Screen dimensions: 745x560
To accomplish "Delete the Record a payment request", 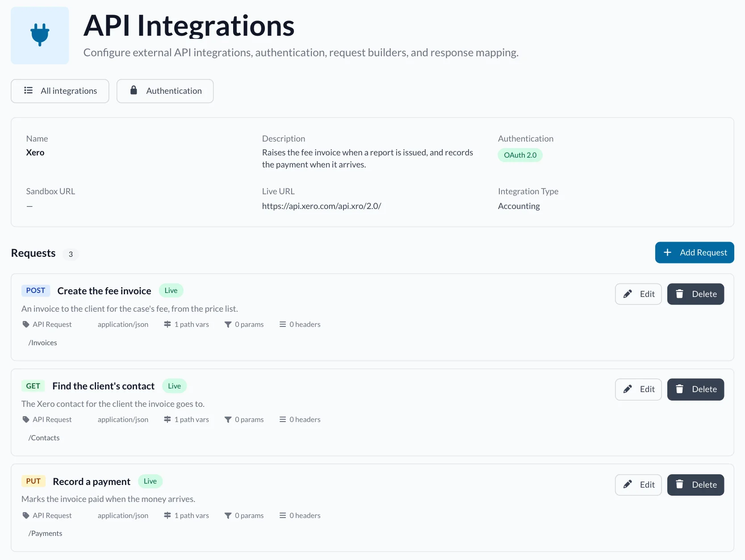I will (x=695, y=485).
